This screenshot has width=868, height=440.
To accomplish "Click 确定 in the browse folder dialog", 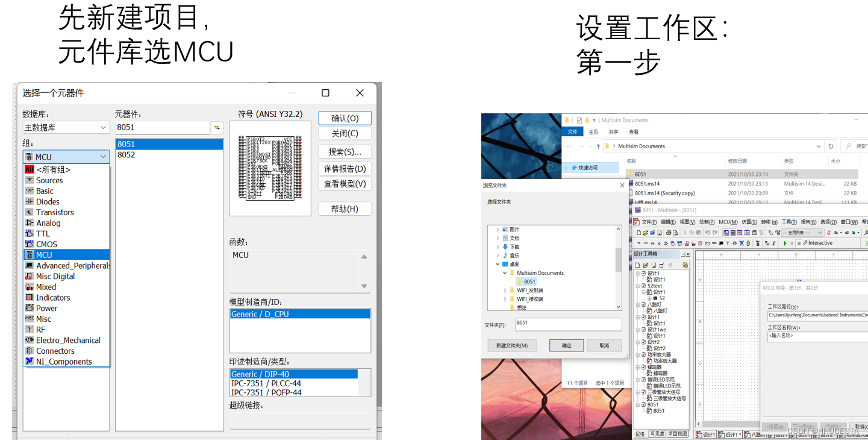I will [x=567, y=345].
